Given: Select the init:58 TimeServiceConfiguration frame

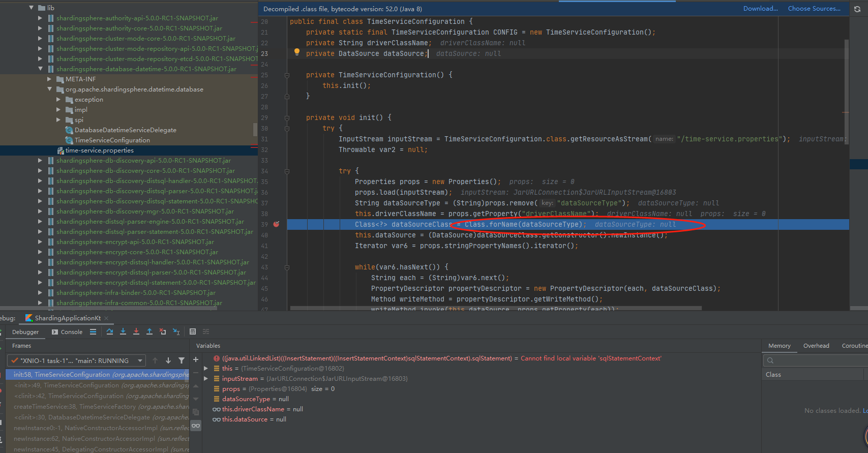Looking at the screenshot, I should [x=98, y=375].
